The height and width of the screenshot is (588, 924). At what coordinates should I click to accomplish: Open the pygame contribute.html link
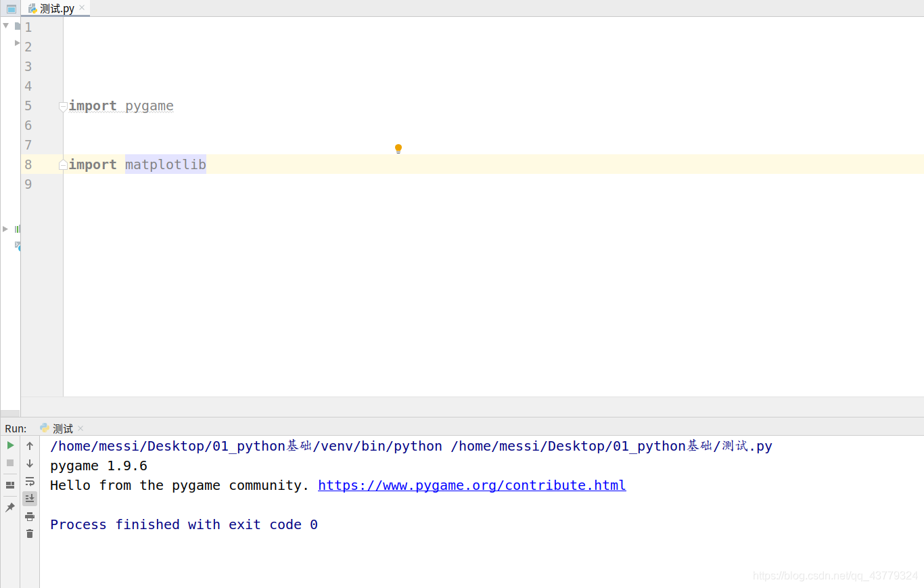(x=471, y=485)
